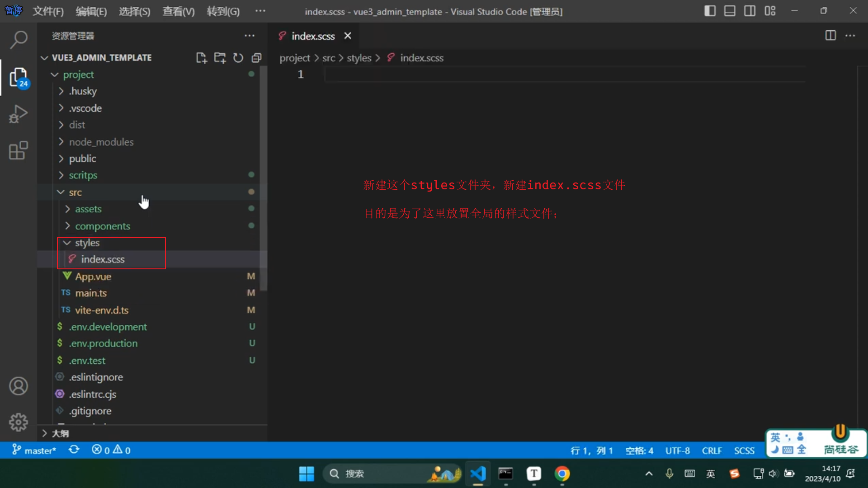Open the 转到(G) menu
This screenshot has height=488, width=868.
click(223, 11)
